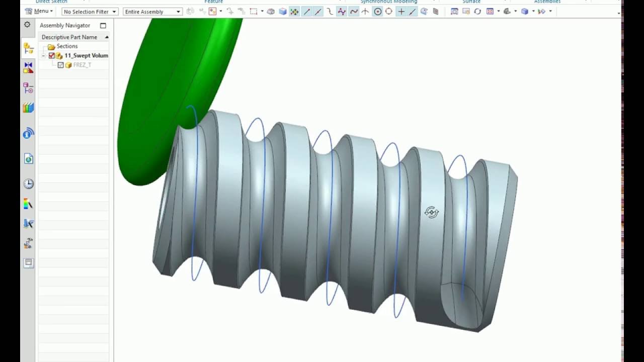Viewport: 644px width, 362px height.
Task: Open the Process Studio sidebar tab
Action: pos(28,224)
